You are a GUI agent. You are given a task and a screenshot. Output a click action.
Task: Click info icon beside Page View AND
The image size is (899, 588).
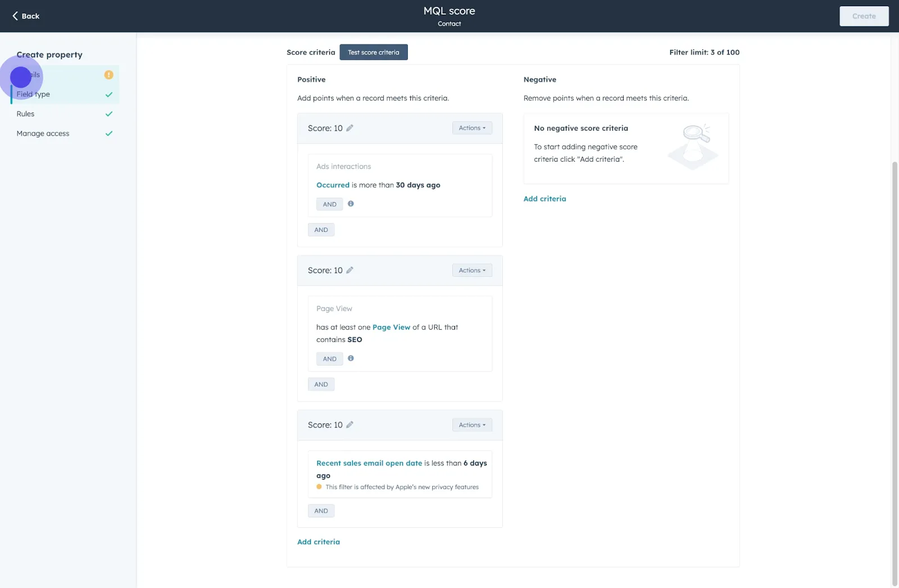(351, 358)
